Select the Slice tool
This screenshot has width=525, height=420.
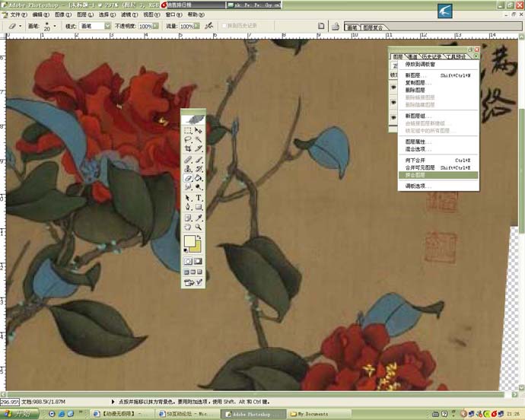(199, 148)
